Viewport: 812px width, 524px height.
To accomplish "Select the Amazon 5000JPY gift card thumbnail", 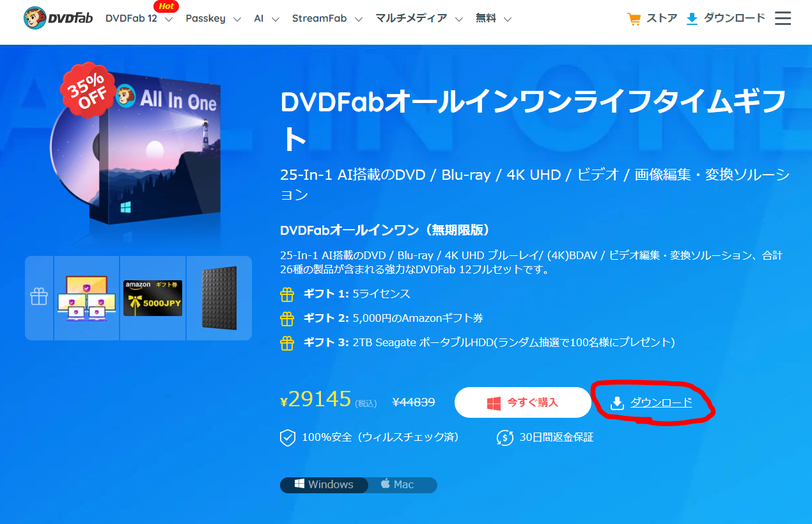I will tap(153, 298).
